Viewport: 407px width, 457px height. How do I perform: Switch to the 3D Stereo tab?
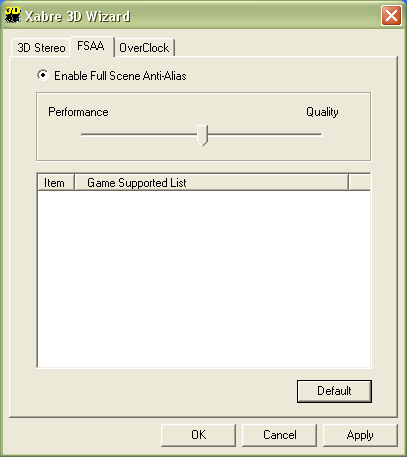point(41,48)
